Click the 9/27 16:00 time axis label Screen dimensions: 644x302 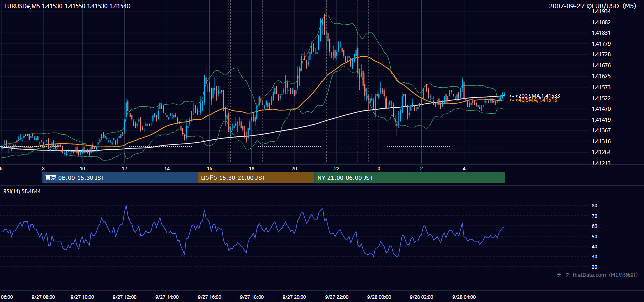pos(211,297)
